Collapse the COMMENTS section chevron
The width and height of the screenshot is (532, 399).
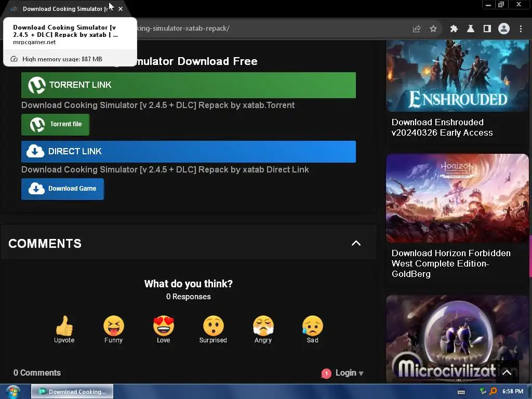[356, 243]
